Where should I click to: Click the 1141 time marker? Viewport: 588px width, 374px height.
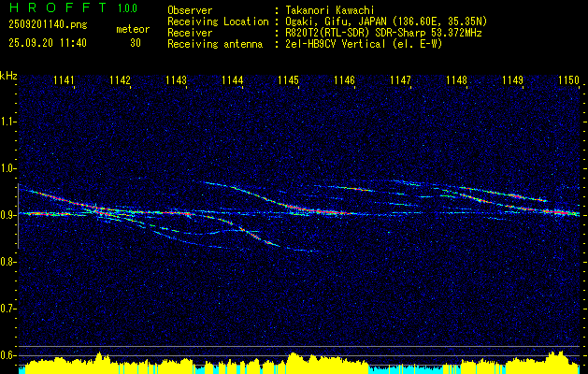tap(65, 80)
